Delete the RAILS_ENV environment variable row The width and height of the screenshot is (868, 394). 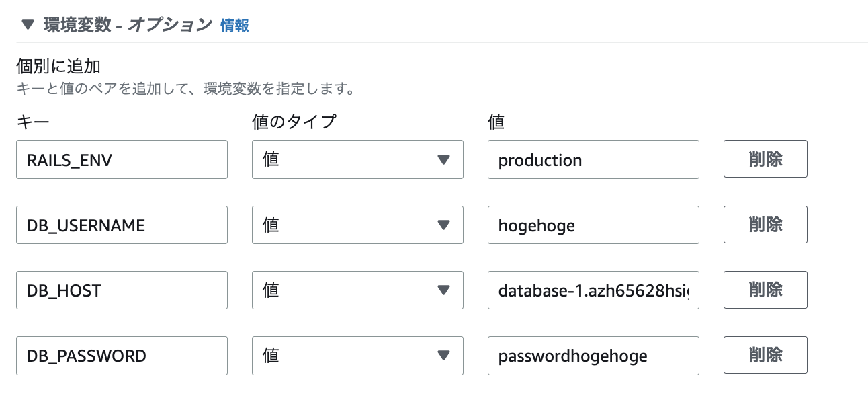[765, 159]
